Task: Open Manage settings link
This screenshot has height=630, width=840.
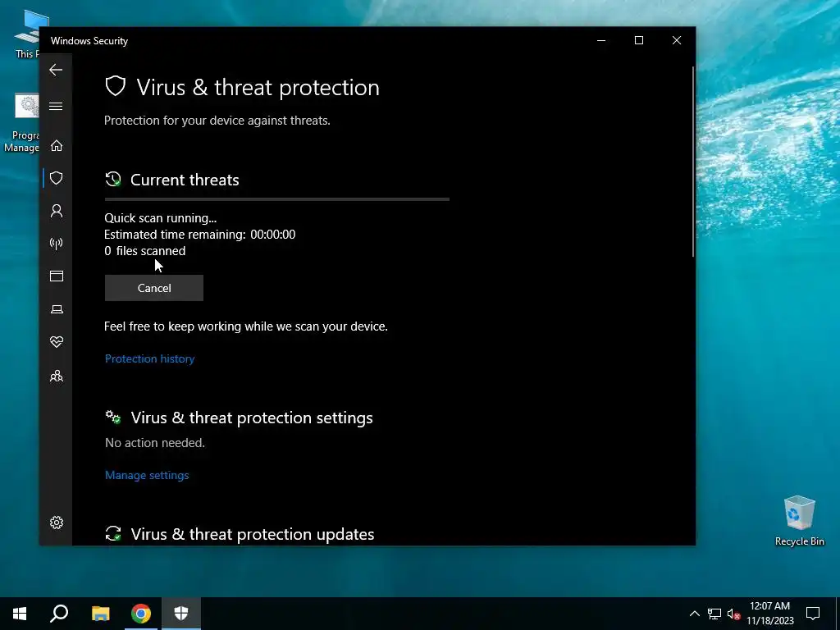Action: (147, 475)
